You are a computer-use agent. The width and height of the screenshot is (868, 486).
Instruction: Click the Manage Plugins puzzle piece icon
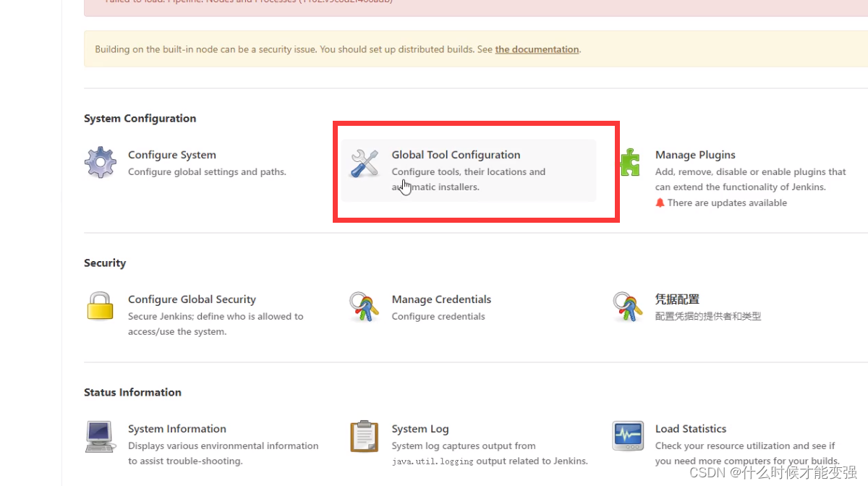tap(630, 163)
